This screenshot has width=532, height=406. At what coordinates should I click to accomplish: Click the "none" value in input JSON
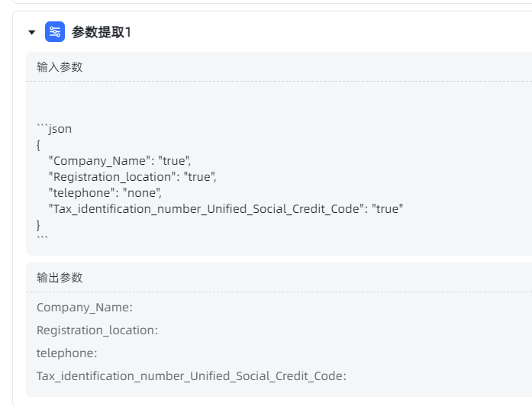143,192
